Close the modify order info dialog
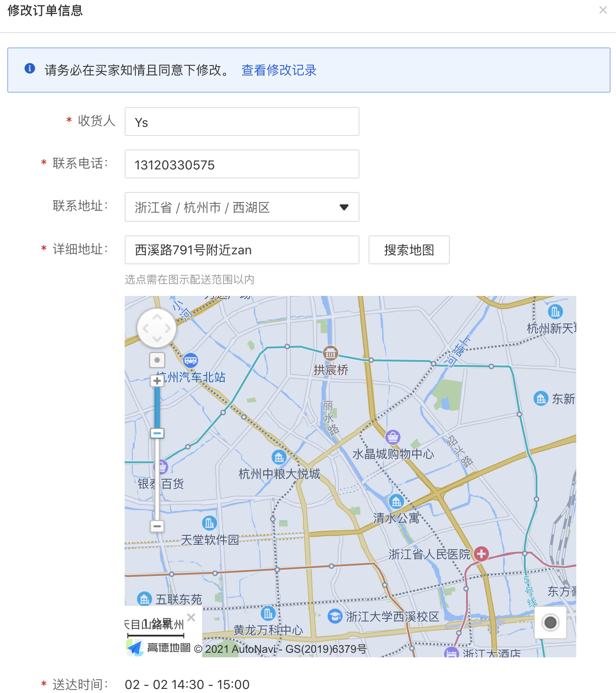 [x=603, y=10]
